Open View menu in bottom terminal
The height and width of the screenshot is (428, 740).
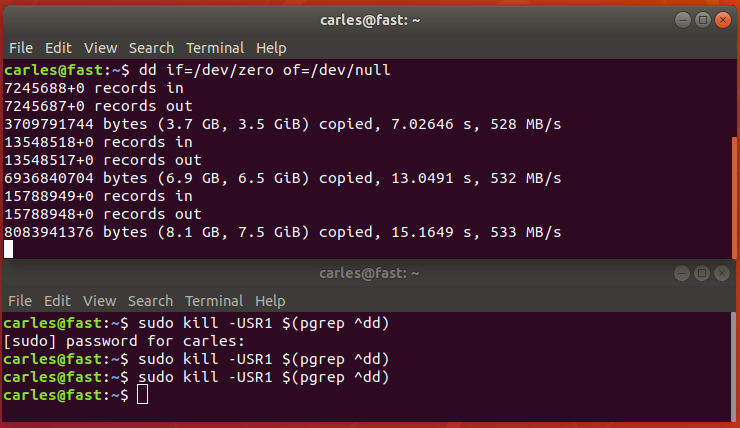coord(100,301)
